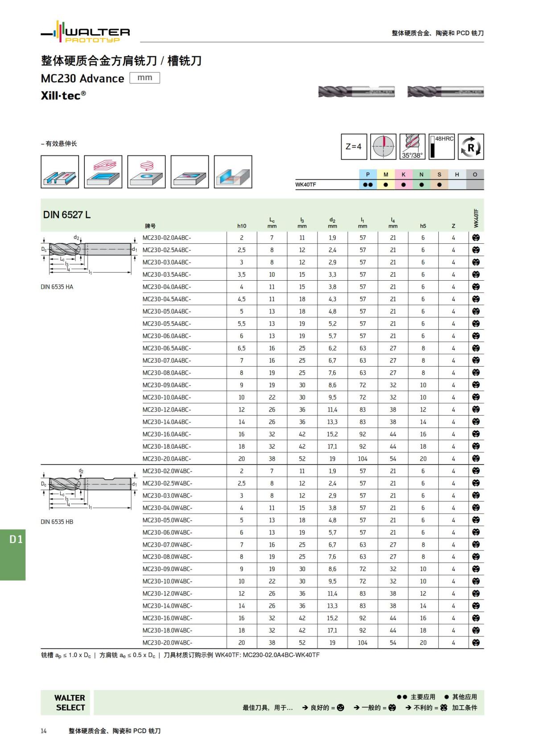Click part number MC230-10.0A4BC-

tap(167, 397)
